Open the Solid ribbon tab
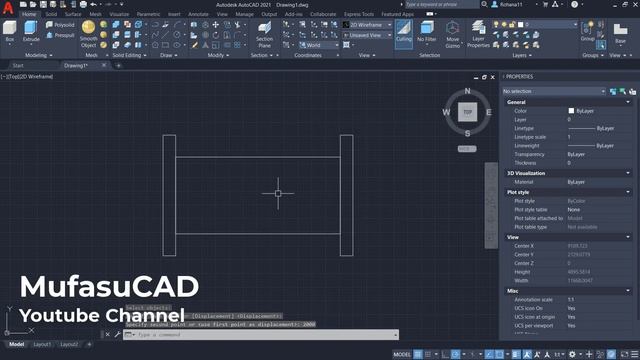Screen dimensions: 640x360 coord(51,14)
